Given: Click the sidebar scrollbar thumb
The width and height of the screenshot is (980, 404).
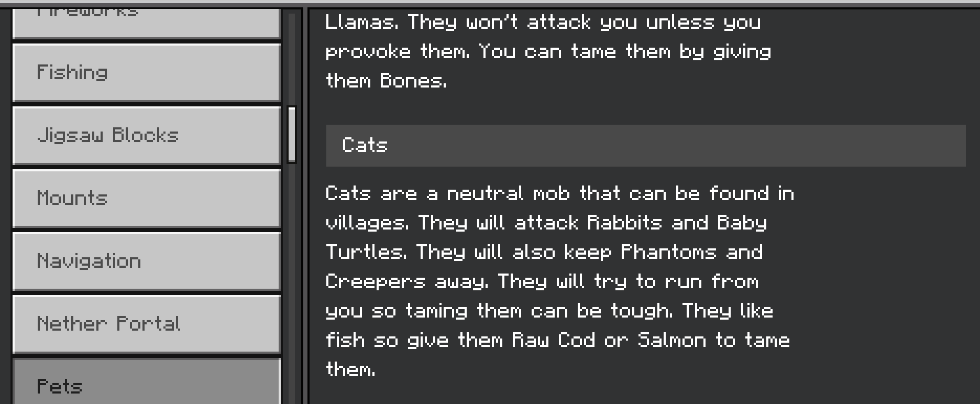Looking at the screenshot, I should [292, 134].
